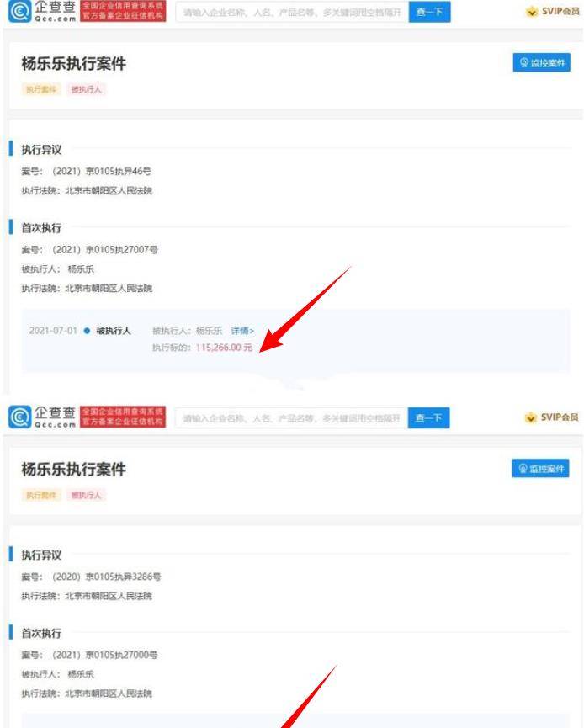Viewport: 584px width, 728px height.
Task: Click the upper Qcc.com logo icon
Action: (20, 11)
